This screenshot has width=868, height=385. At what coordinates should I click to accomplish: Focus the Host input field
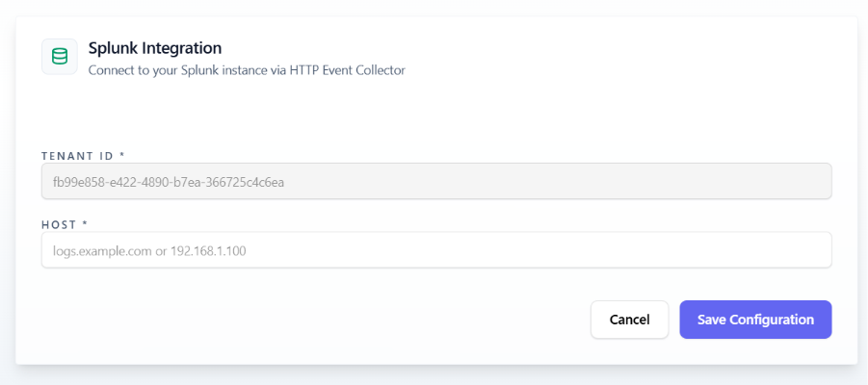[482, 250]
